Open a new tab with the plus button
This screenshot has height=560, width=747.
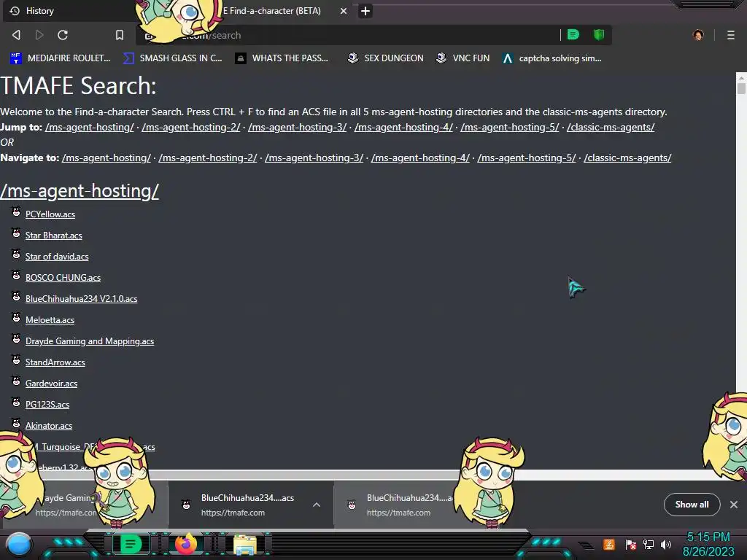[x=365, y=11]
